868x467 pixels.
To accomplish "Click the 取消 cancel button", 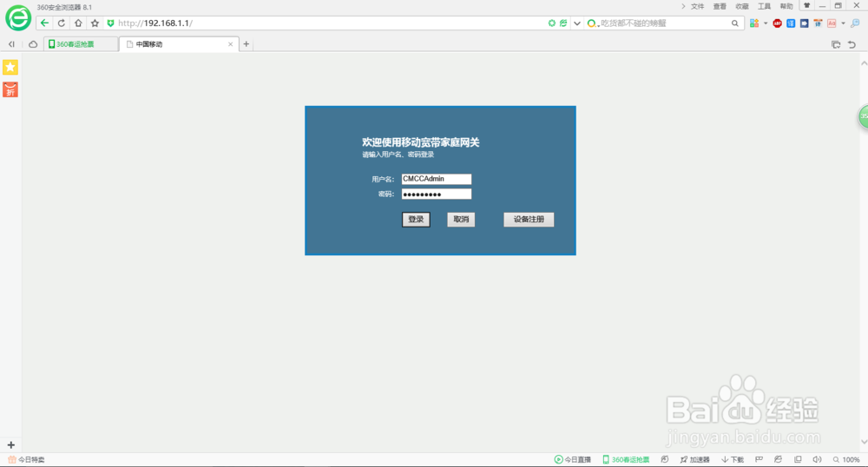I will 461,219.
